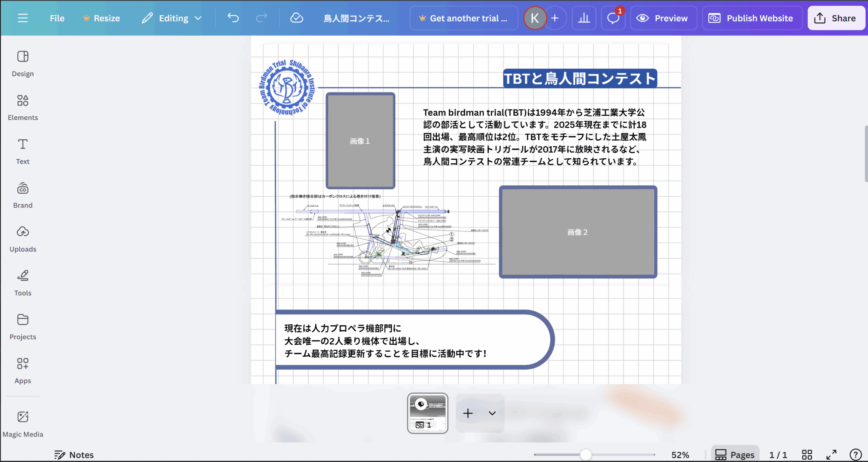This screenshot has width=868, height=462.
Task: Open the comments speech bubble icon
Action: tap(613, 18)
